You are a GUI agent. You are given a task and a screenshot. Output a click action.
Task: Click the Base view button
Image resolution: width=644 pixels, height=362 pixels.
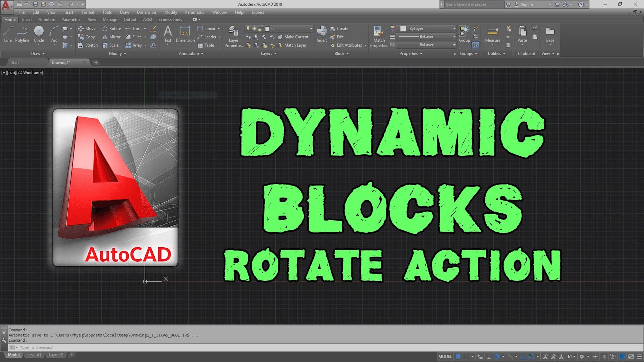(550, 35)
